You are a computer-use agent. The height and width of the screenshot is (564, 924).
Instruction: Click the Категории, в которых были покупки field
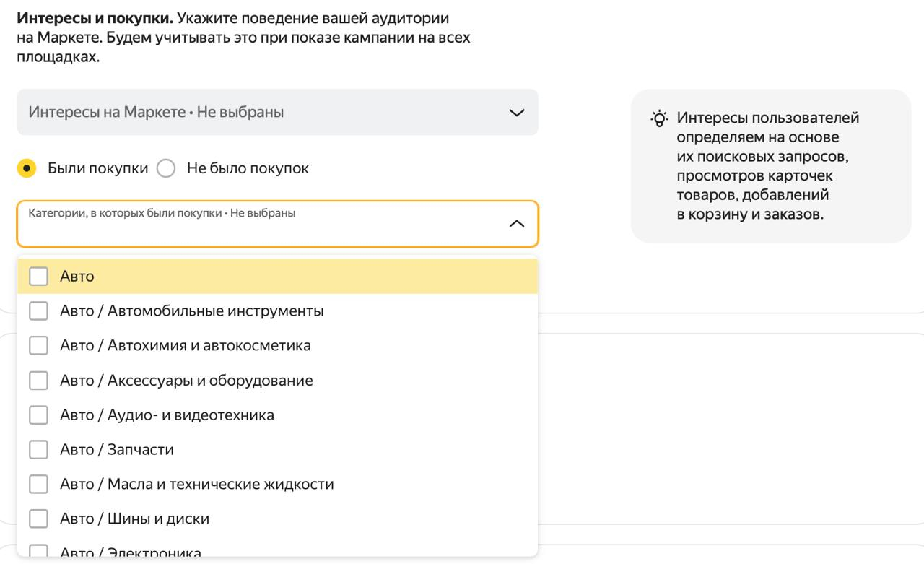coord(260,224)
